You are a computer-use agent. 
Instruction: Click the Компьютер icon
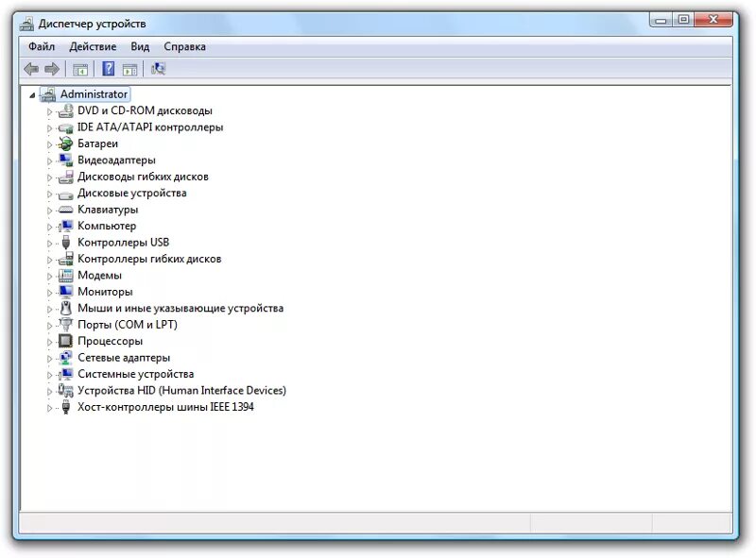point(65,226)
